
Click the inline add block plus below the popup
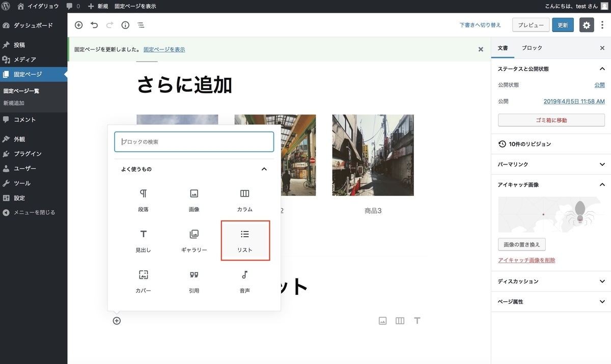pos(117,321)
